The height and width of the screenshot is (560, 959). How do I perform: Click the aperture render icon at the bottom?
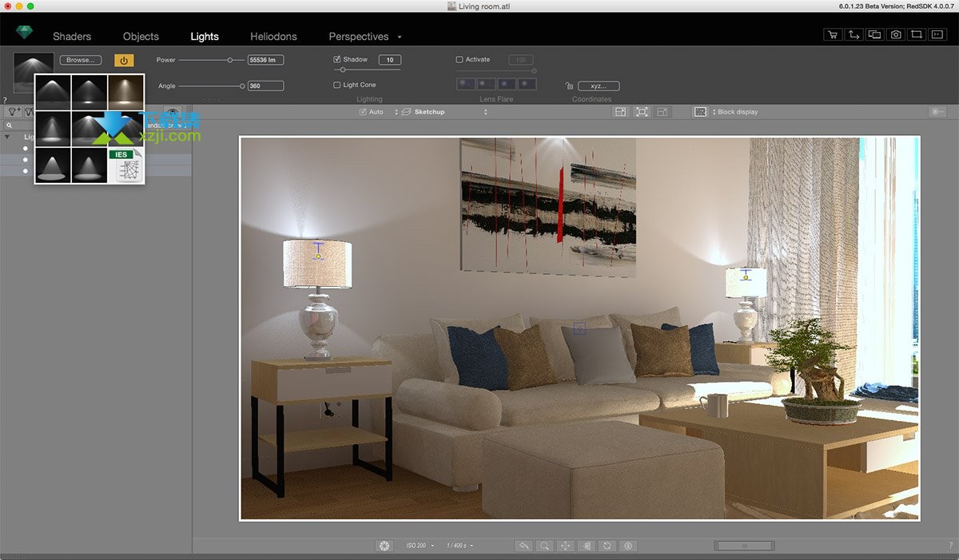tap(384, 546)
